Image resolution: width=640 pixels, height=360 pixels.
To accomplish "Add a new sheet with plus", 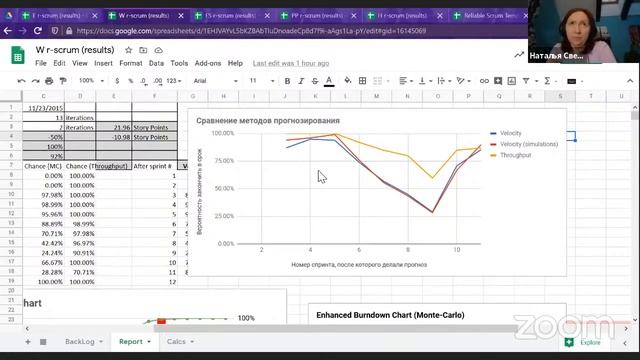I will click(28, 342).
